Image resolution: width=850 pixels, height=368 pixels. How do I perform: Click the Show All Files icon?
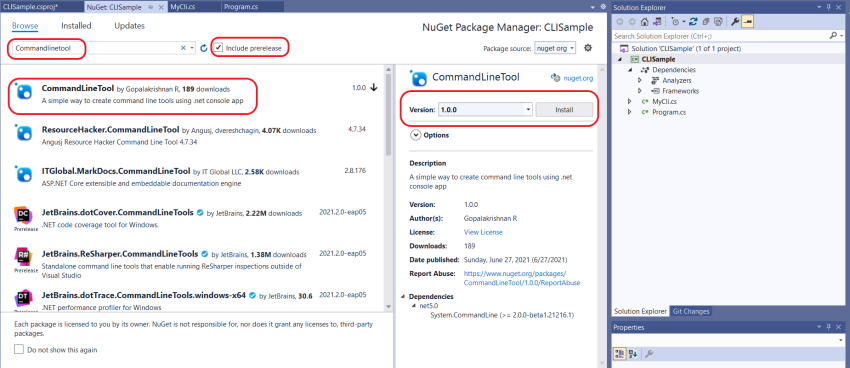click(x=718, y=22)
